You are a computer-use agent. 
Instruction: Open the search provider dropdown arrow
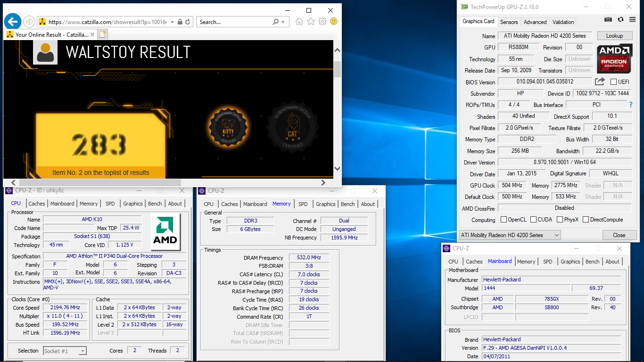pyautogui.click(x=283, y=22)
